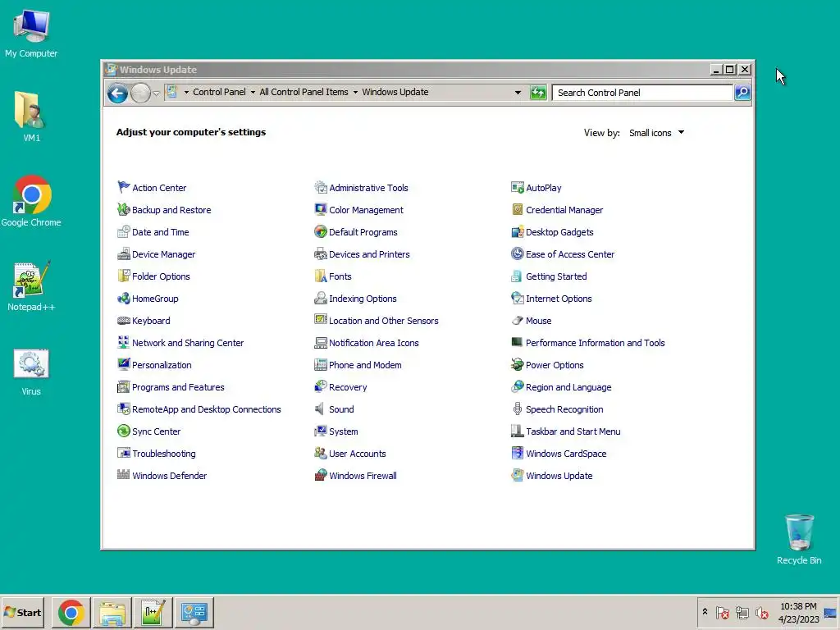
Task: Open the Personalization icon
Action: pyautogui.click(x=124, y=364)
